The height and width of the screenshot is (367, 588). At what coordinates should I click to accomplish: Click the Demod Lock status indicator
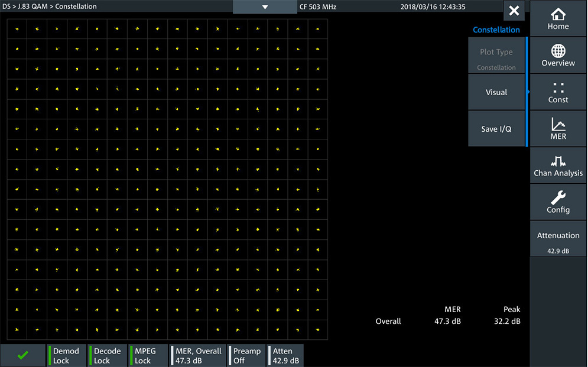66,355
